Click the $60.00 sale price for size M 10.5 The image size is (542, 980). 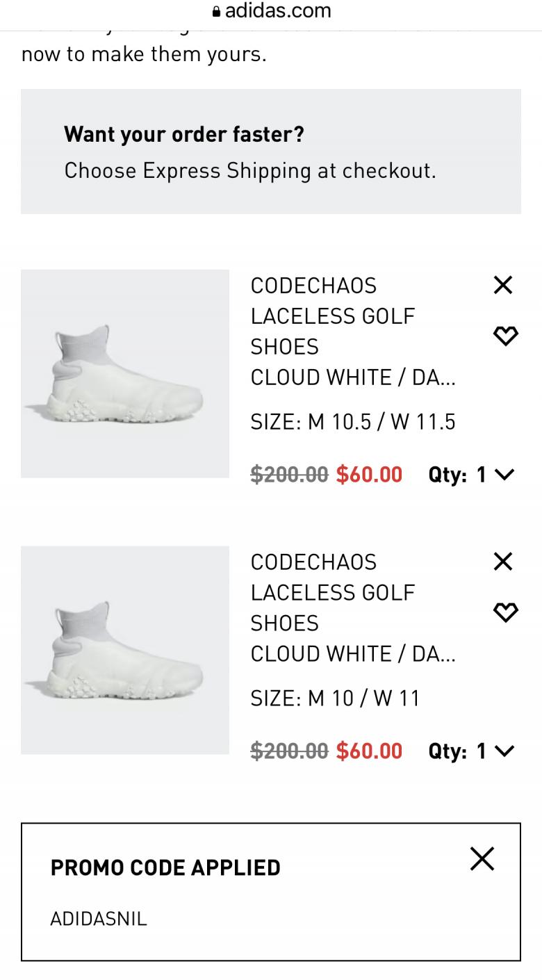(369, 475)
